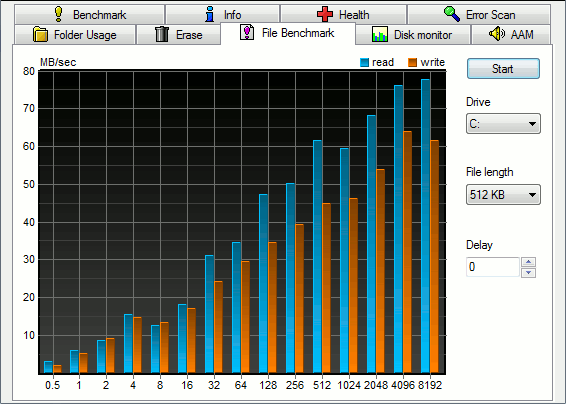Click the blue read legend swatch
Image resolution: width=566 pixels, height=404 pixels.
[364, 62]
